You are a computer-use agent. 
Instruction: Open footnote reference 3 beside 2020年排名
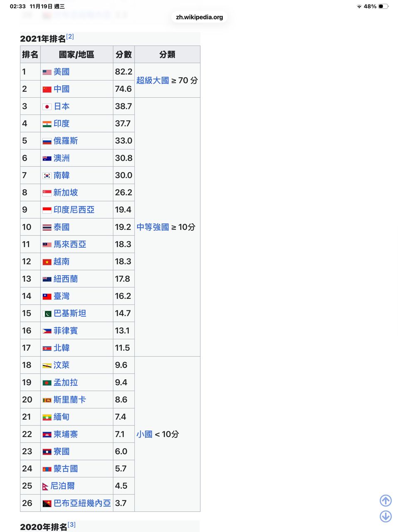pyautogui.click(x=71, y=525)
